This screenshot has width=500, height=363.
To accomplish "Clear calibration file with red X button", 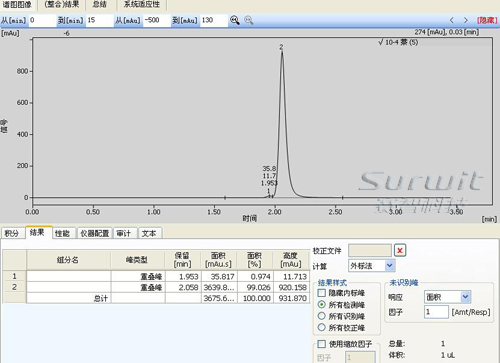I will pyautogui.click(x=400, y=250).
